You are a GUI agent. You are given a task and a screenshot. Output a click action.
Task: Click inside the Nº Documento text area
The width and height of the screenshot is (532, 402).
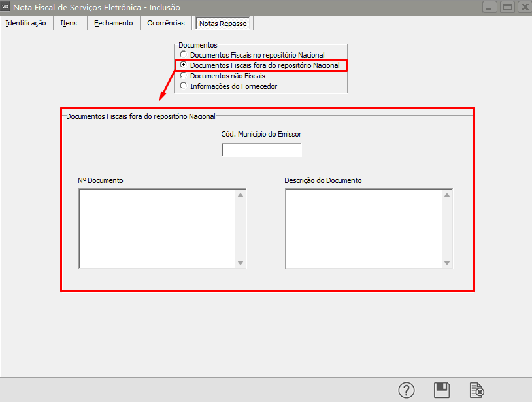coord(157,228)
